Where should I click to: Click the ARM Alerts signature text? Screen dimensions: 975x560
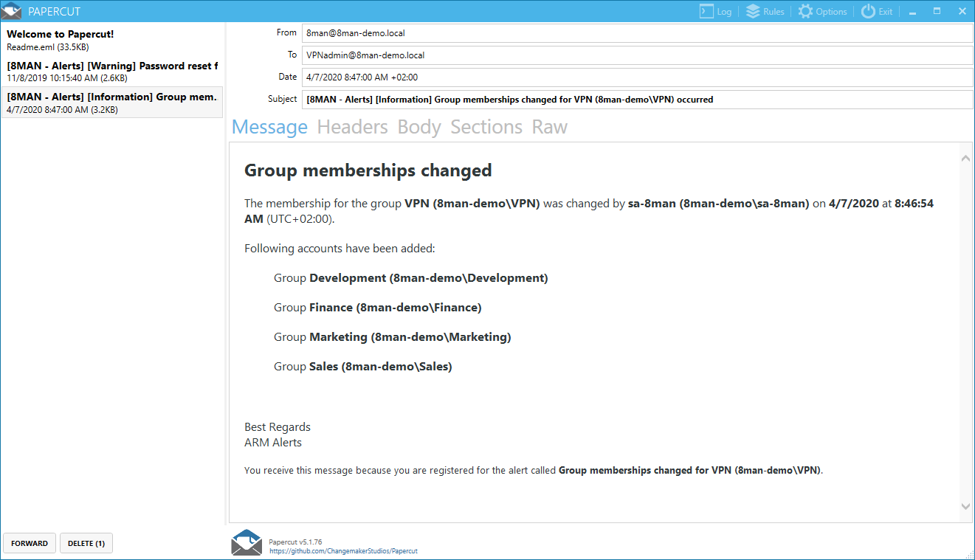(273, 443)
